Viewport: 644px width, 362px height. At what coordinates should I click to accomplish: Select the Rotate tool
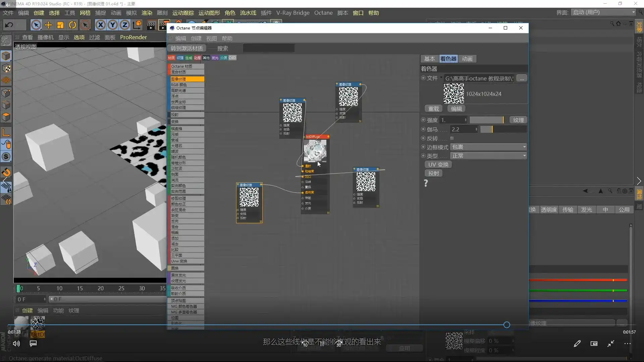click(x=72, y=25)
